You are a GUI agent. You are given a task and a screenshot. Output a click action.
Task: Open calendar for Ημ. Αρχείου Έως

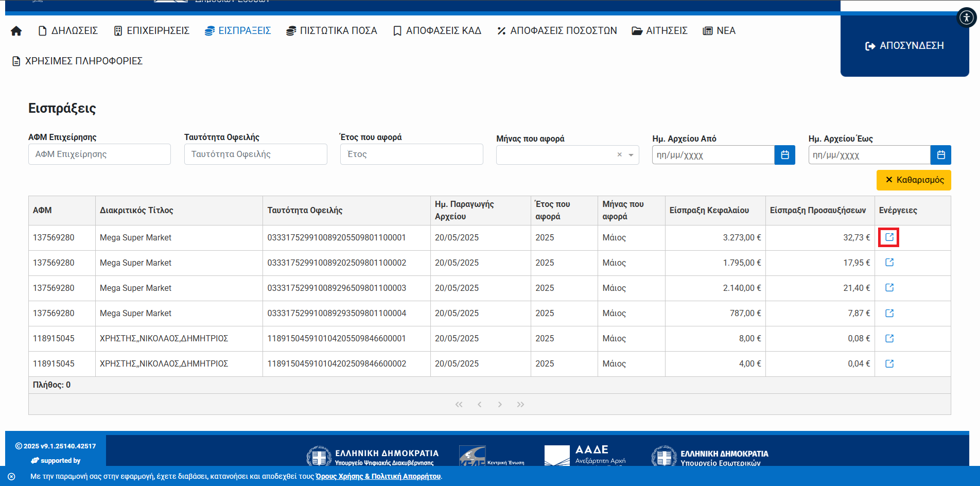pos(941,155)
